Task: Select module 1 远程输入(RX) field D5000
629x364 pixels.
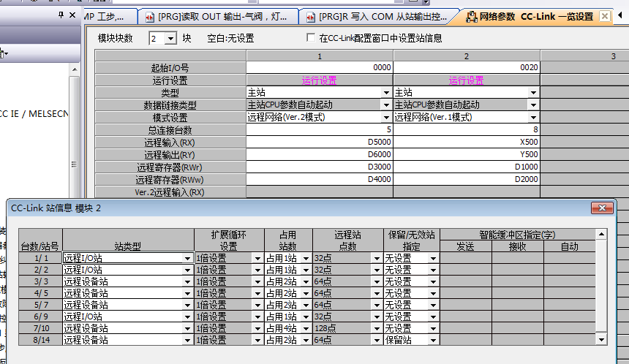Action: tap(319, 141)
